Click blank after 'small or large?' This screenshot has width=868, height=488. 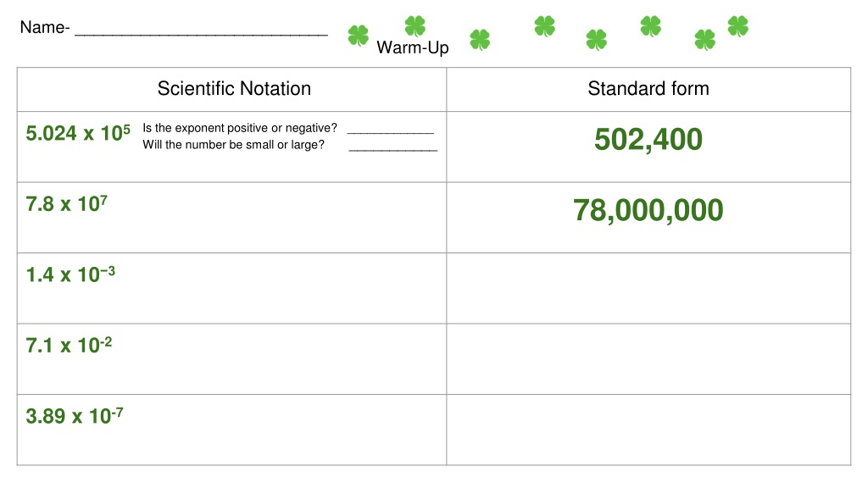[393, 147]
